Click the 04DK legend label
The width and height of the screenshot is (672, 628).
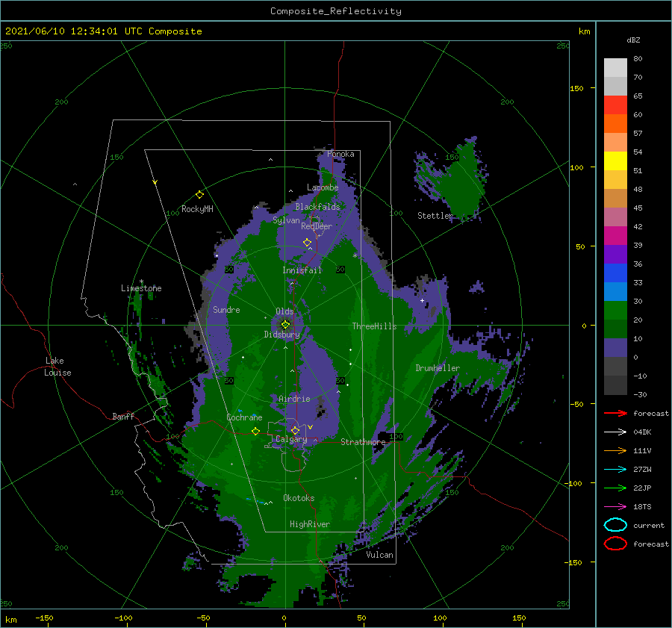[642, 432]
